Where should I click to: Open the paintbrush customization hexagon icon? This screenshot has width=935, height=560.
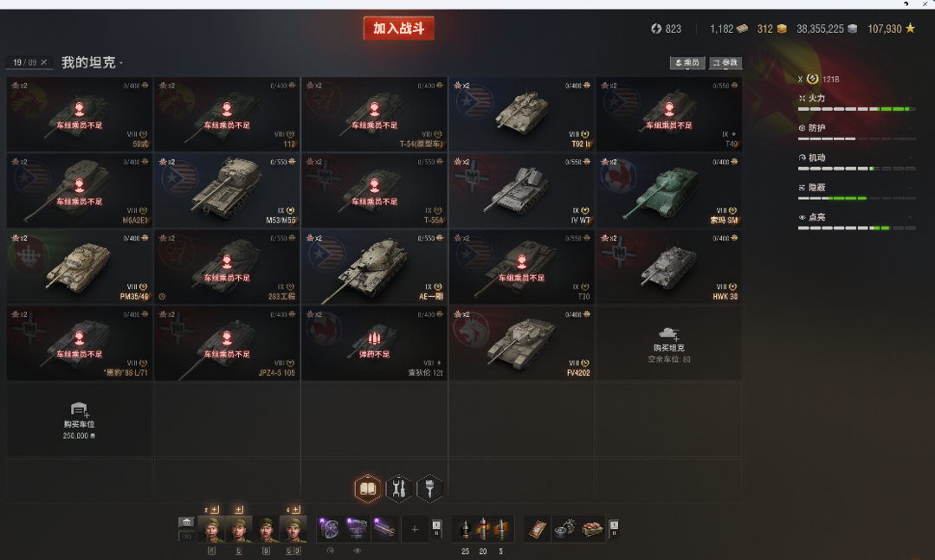(429, 489)
